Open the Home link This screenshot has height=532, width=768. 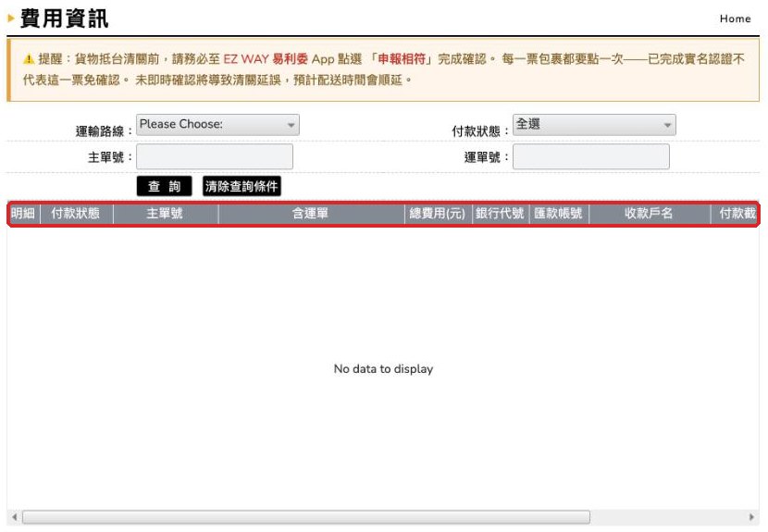pyautogui.click(x=735, y=19)
